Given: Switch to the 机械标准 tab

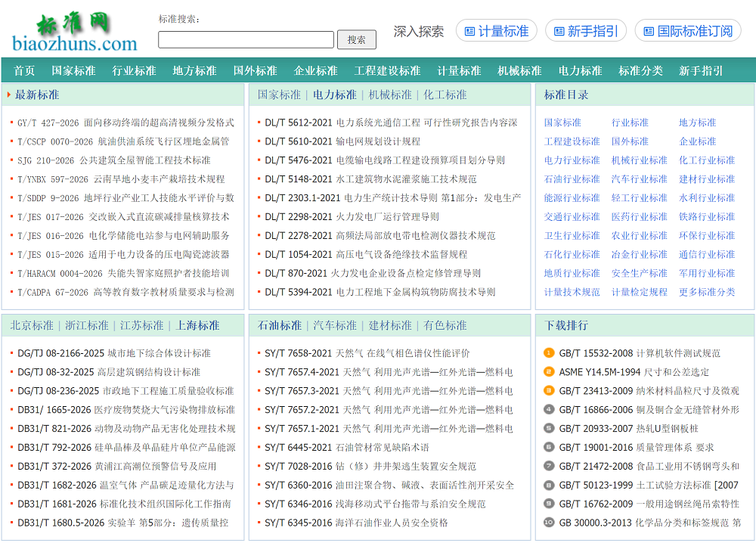Looking at the screenshot, I should tap(390, 95).
